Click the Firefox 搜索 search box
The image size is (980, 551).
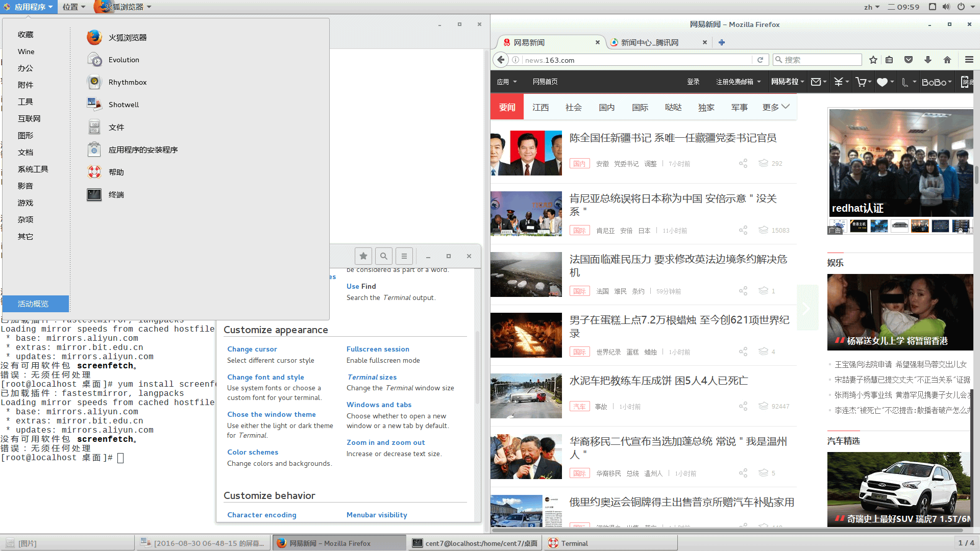[x=818, y=60]
